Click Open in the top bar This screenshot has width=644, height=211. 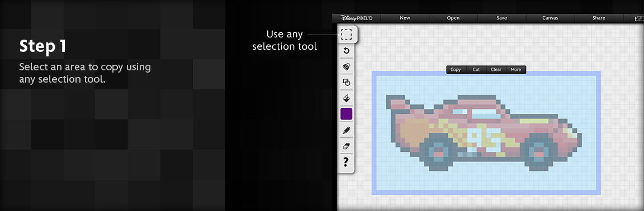tap(453, 18)
